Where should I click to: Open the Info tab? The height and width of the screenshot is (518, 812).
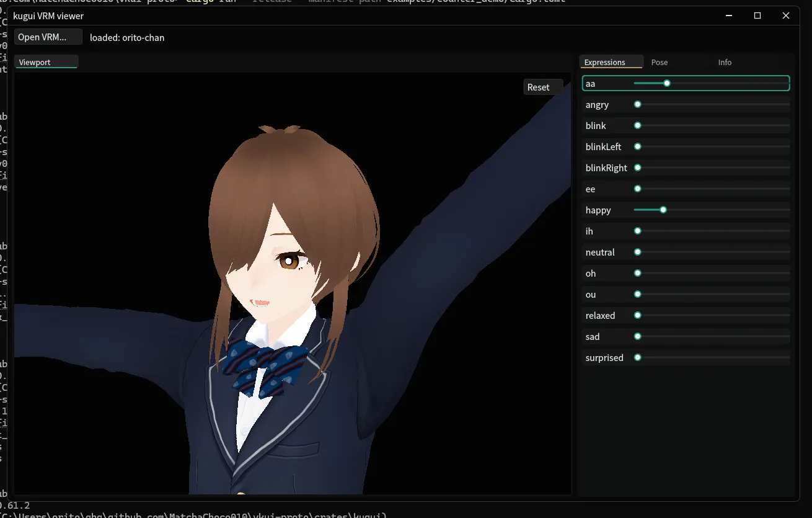tap(725, 62)
